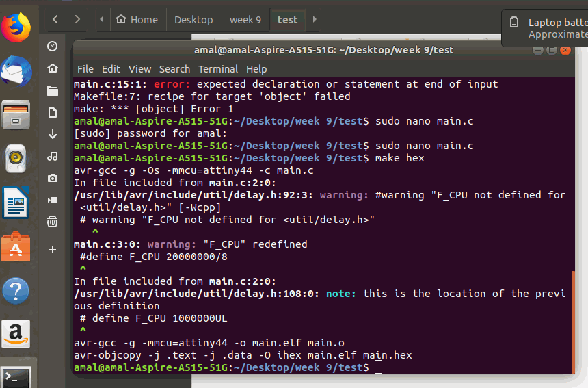
Task: Open terminal View menu
Action: click(x=139, y=69)
